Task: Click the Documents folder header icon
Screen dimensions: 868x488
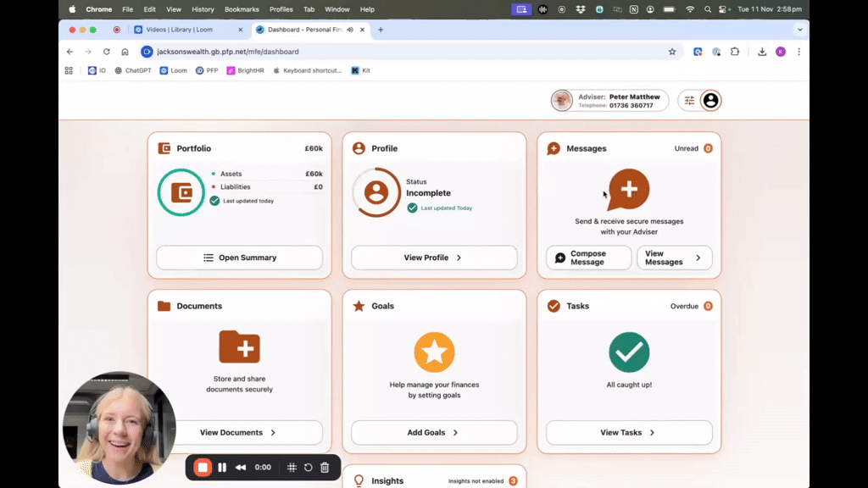Action: [x=164, y=306]
